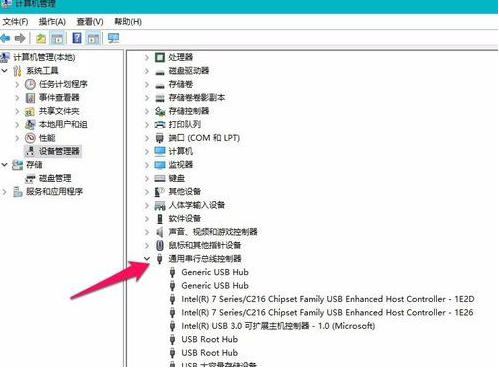Image resolution: width=499 pixels, height=368 pixels.
Task: Toggle the show/hide console tree icon
Action: point(57,38)
